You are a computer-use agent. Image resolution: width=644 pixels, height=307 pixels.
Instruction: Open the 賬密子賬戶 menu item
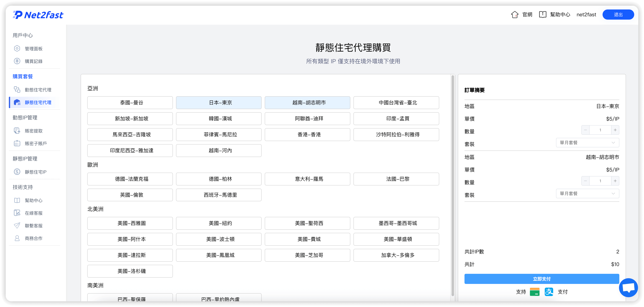(35, 143)
